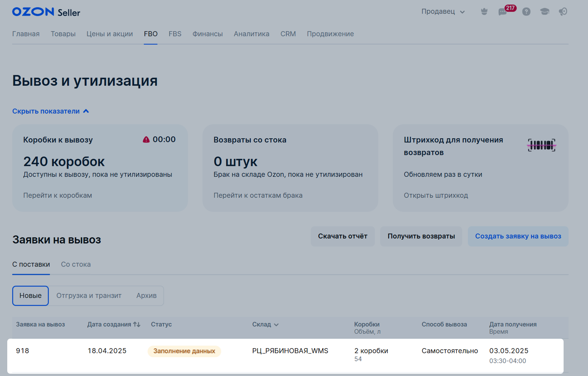Open the graduation cap training icon
This screenshot has height=376, width=588.
545,12
